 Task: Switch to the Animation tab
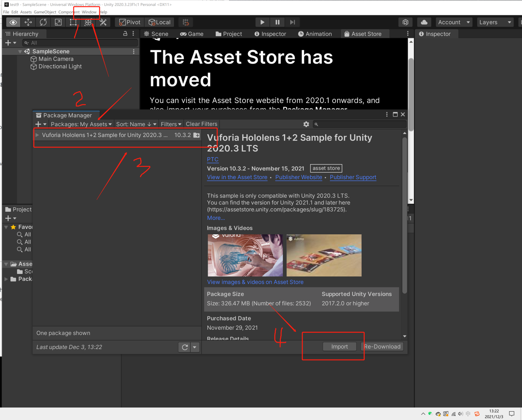(x=315, y=34)
